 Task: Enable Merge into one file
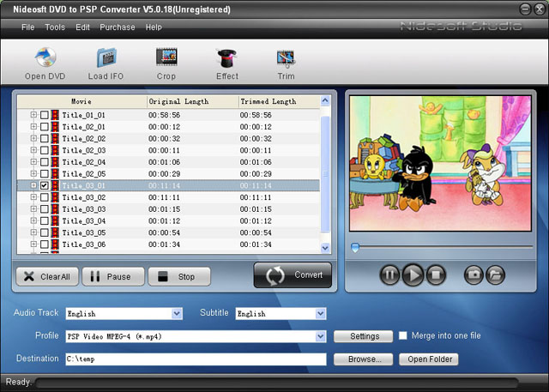point(402,336)
